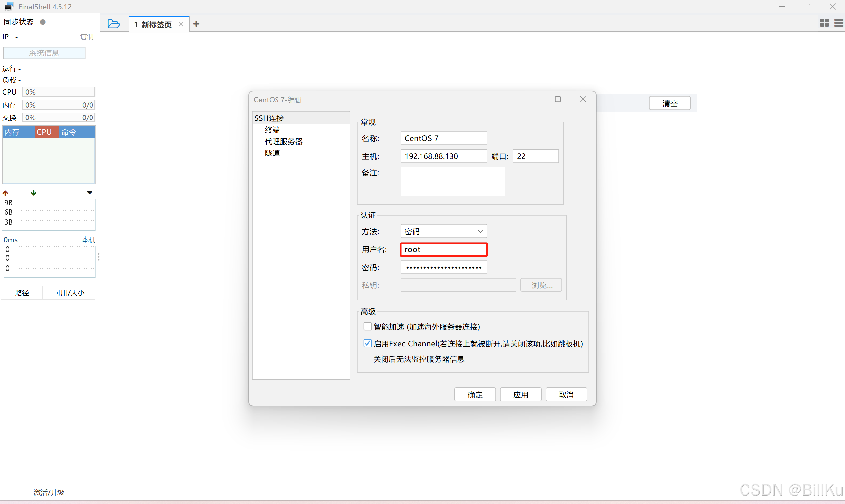845x504 pixels.
Task: Copy IP with 复制 link
Action: [x=87, y=37]
